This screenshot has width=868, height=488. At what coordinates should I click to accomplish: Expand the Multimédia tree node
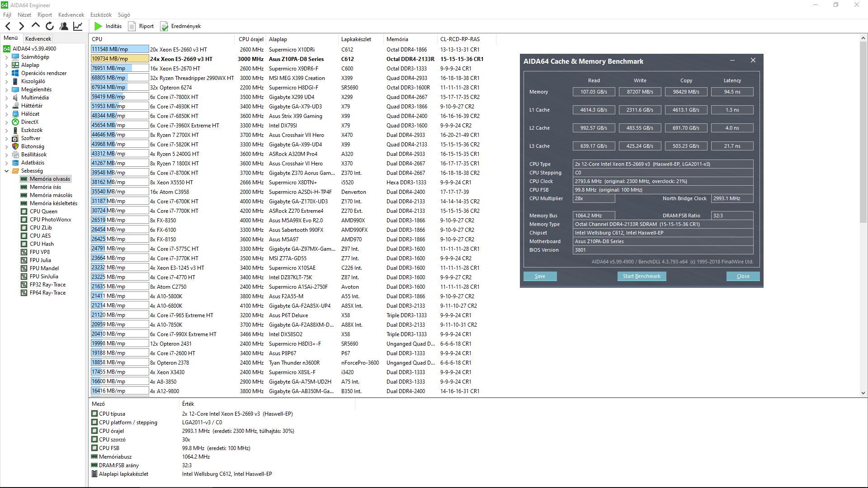pyautogui.click(x=6, y=98)
